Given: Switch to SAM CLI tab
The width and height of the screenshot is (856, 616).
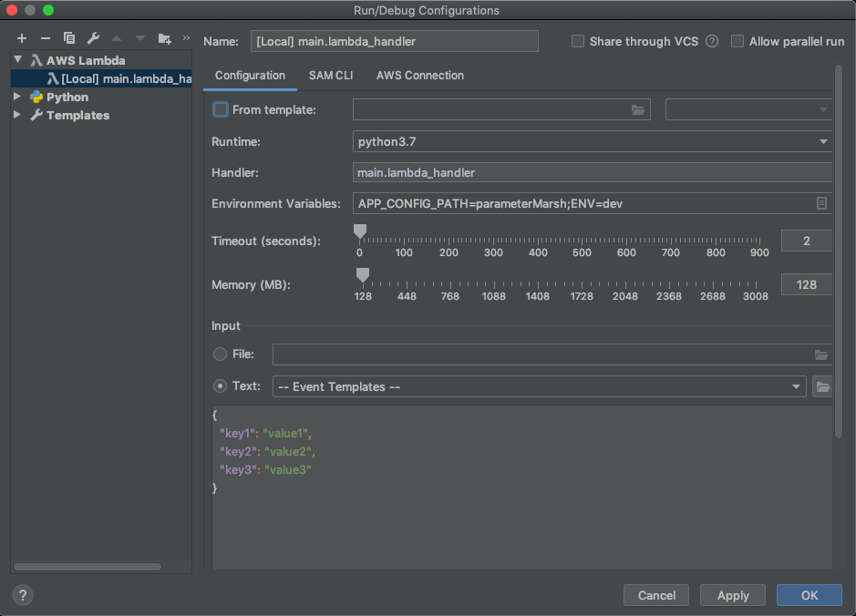Looking at the screenshot, I should 331,76.
